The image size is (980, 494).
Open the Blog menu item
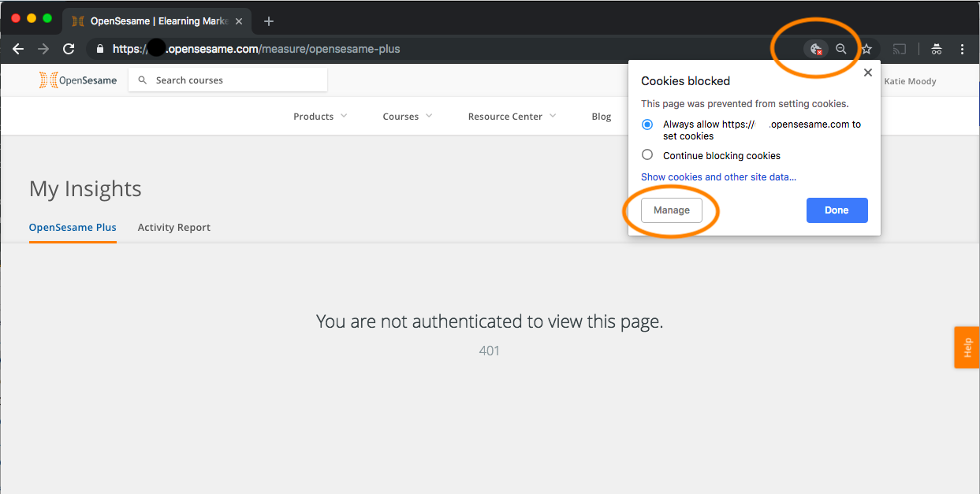point(602,117)
